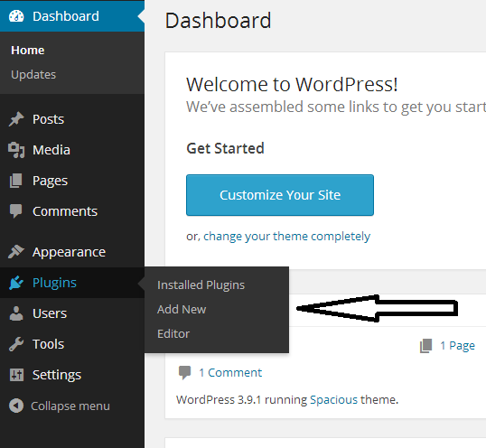486x448 pixels.
Task: Open the 1 Page link
Action: coord(457,345)
